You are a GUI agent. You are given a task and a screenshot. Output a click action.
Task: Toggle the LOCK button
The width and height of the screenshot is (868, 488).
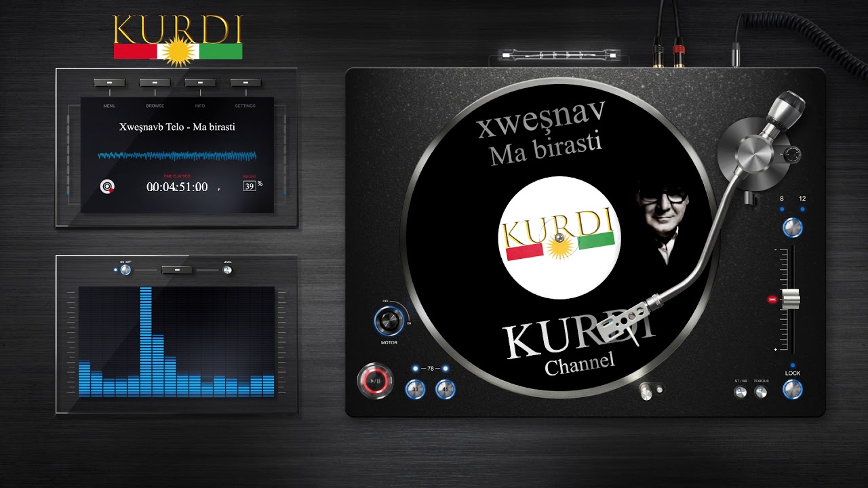792,389
